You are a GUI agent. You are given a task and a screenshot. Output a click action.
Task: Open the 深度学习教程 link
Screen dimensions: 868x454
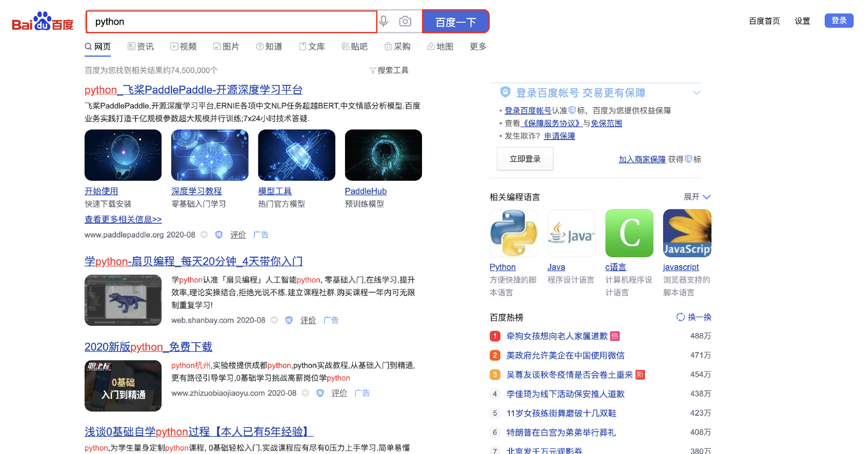point(196,191)
